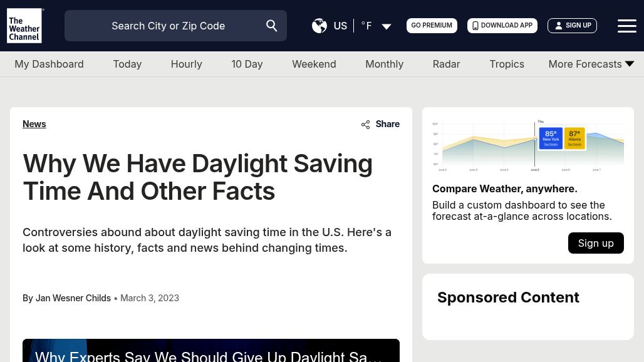Expand More Forecasts dropdown
Screen dimensions: 644x362
coord(591,64)
